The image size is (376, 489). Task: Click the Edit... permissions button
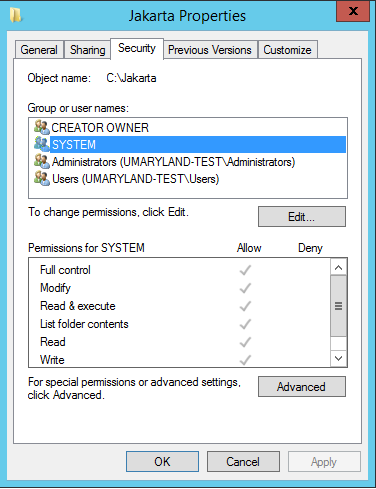(x=302, y=217)
